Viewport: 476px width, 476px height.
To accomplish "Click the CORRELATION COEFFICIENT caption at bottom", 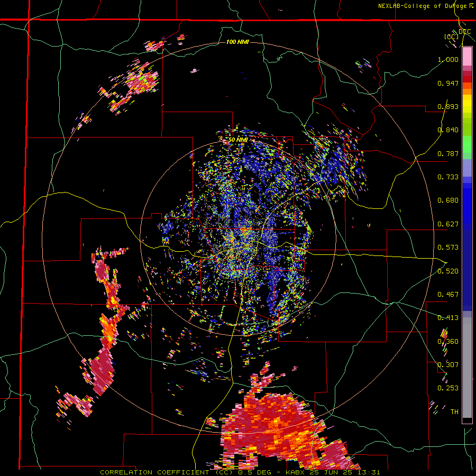I will tap(240, 472).
